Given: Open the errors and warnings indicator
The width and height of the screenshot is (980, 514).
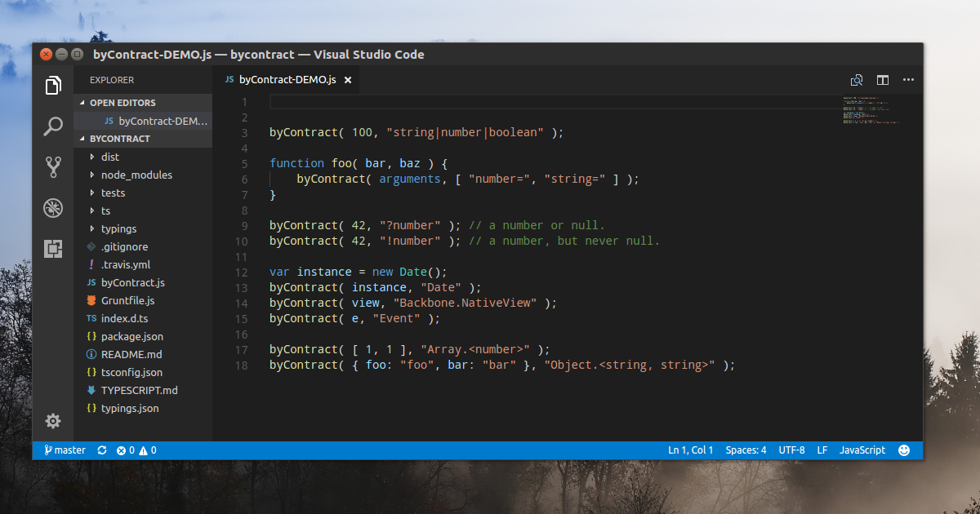Looking at the screenshot, I should pyautogui.click(x=135, y=450).
